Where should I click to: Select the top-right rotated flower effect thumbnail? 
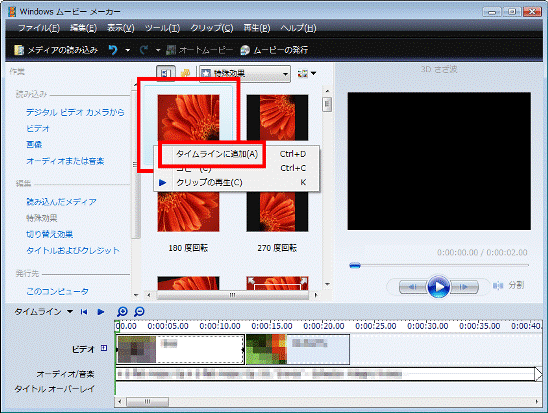(x=277, y=117)
